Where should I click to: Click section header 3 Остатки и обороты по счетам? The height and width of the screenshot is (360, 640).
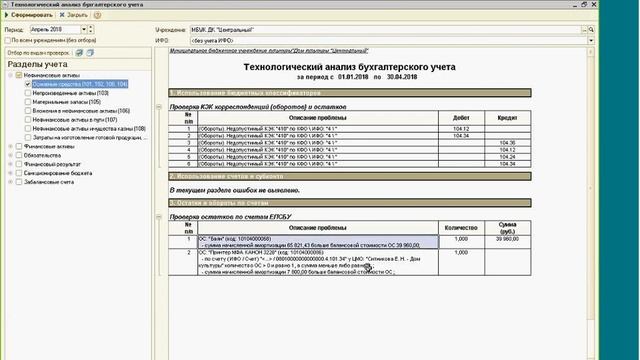(350, 203)
